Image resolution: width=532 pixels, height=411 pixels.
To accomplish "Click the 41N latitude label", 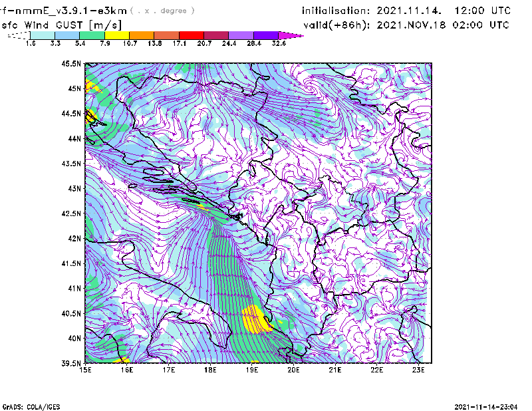I will [x=74, y=289].
